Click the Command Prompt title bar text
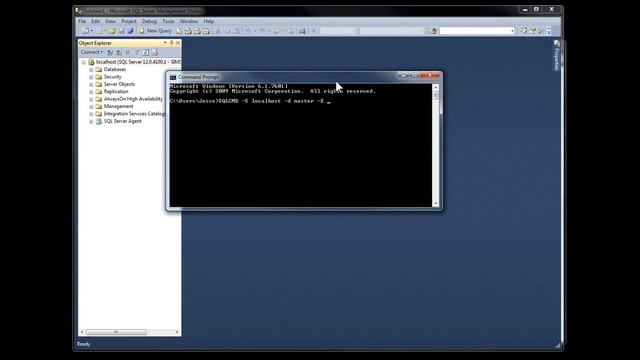Screen dimensions: 640x360 click(x=198, y=77)
